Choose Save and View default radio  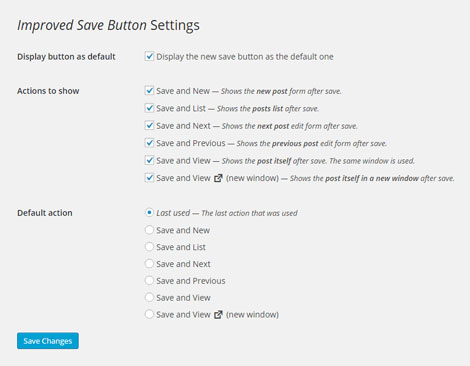pos(149,297)
